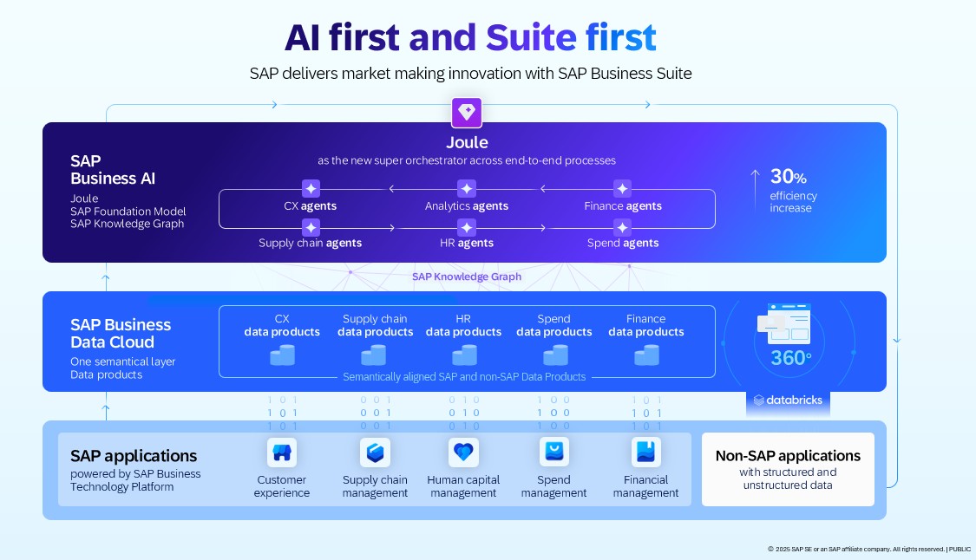Click the SAP Knowledge Graph label
This screenshot has height=560, width=976.
[467, 277]
